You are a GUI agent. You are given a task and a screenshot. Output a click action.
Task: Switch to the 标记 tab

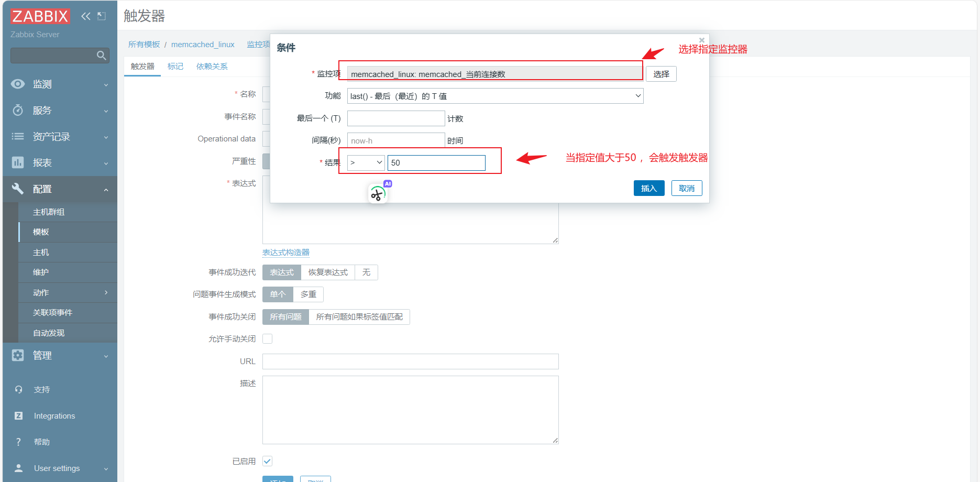tap(175, 67)
